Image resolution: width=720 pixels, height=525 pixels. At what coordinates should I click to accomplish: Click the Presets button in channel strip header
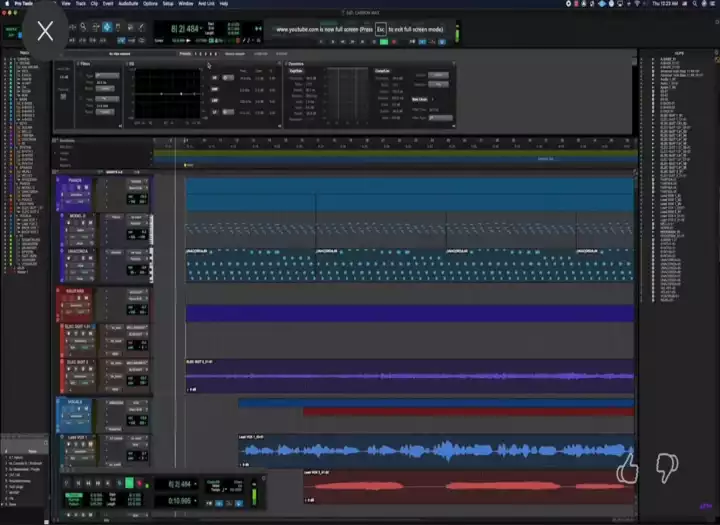(x=185, y=54)
